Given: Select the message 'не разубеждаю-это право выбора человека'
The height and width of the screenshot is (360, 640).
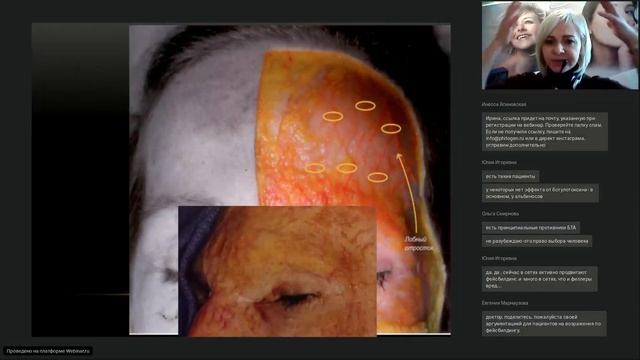Looking at the screenshot, I should (x=537, y=241).
